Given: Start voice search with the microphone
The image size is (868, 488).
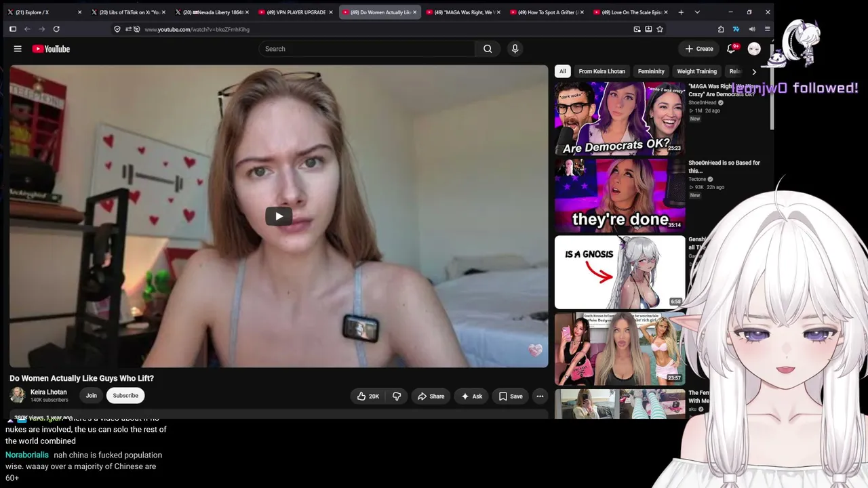Looking at the screenshot, I should 515,49.
